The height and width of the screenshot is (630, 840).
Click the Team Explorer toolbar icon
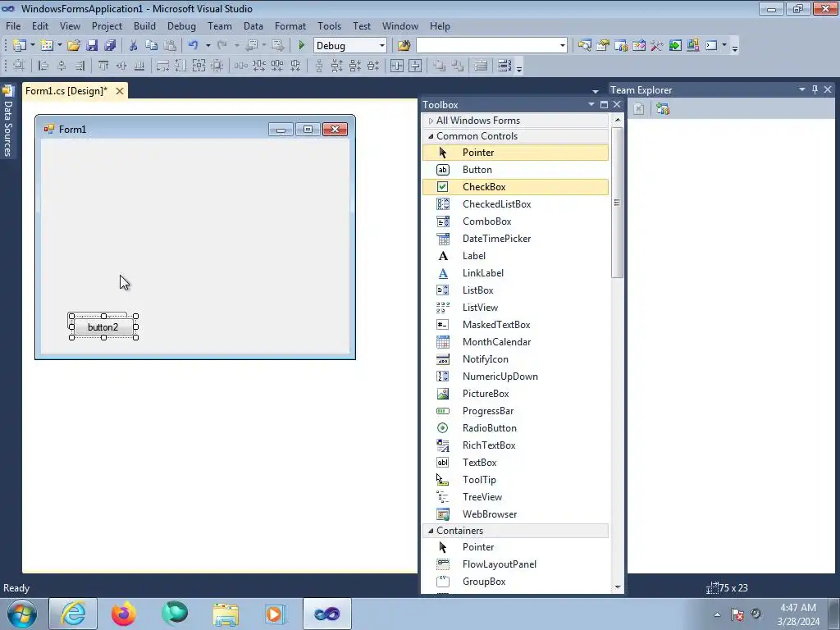click(621, 46)
